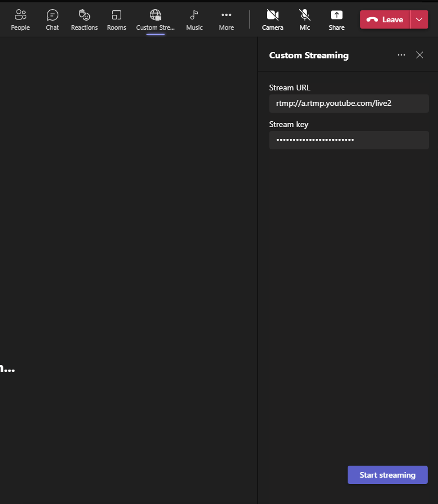Open the Music app icon
438x504 pixels.
coord(194,19)
